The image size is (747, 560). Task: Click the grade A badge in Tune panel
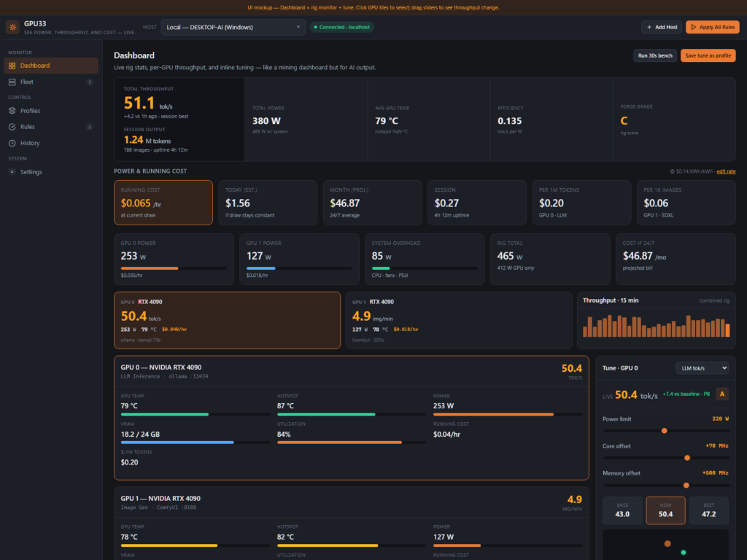pyautogui.click(x=721, y=394)
